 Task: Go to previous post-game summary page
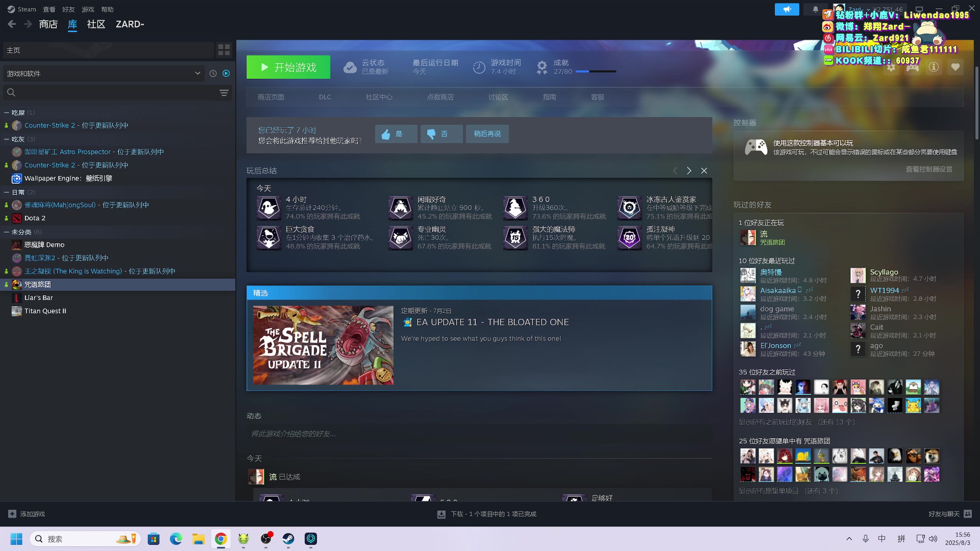[675, 171]
